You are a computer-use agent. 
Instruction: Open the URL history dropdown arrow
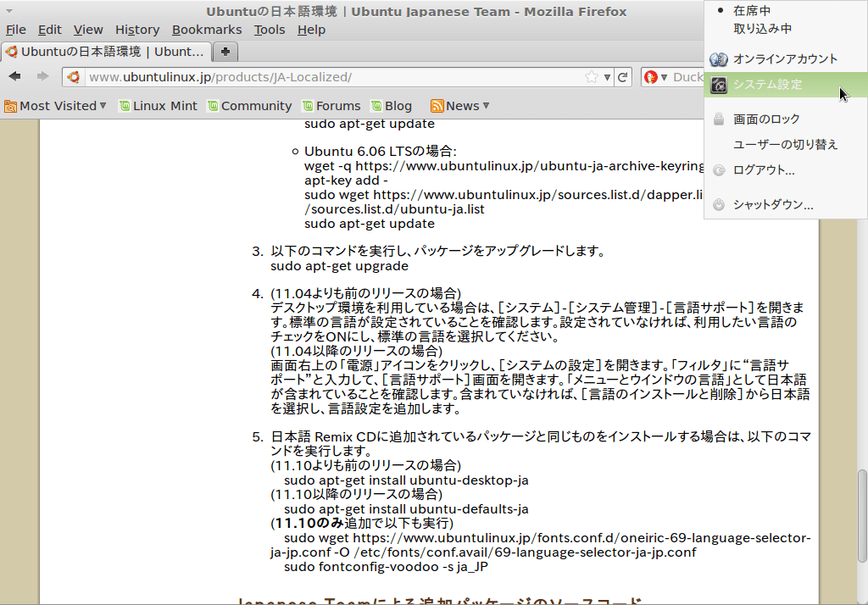607,77
